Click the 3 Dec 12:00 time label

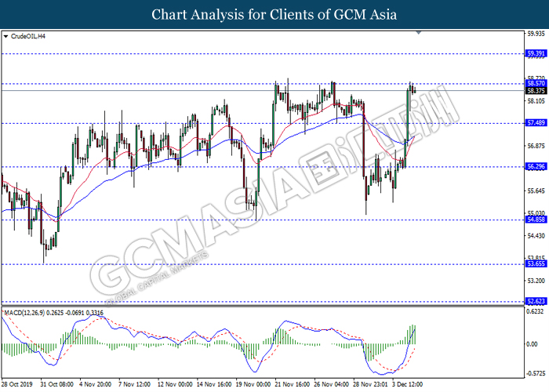tap(408, 384)
